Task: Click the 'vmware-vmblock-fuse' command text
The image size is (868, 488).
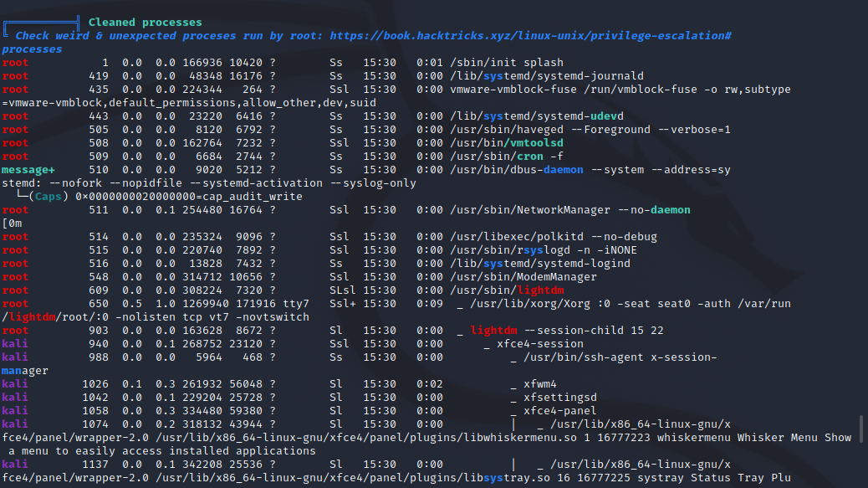Action: [x=513, y=90]
